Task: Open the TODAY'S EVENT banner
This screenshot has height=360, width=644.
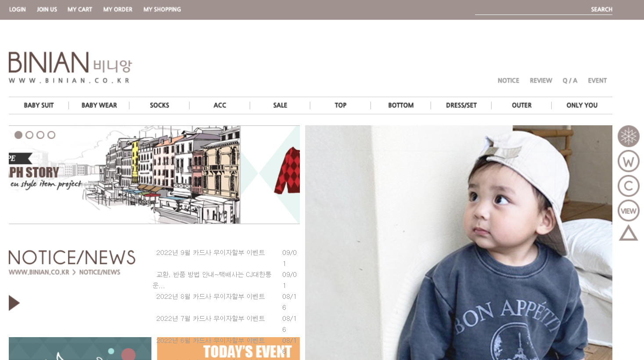Action: 228,349
